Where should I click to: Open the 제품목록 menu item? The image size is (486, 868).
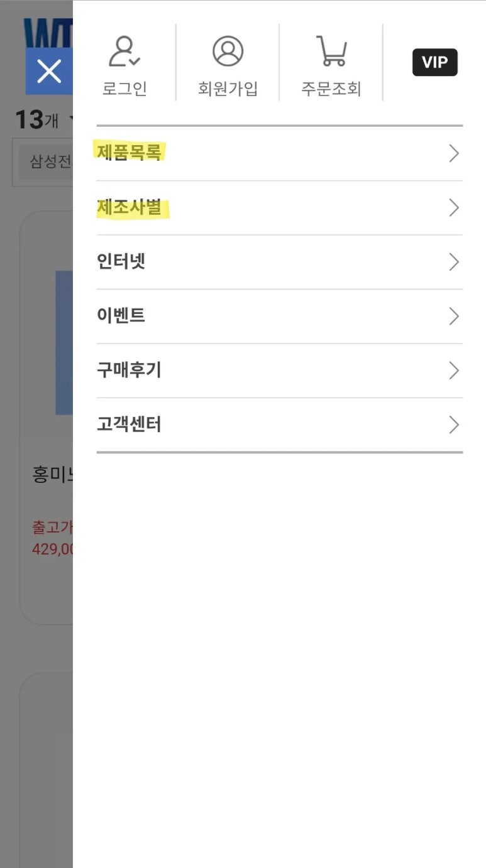(x=130, y=152)
